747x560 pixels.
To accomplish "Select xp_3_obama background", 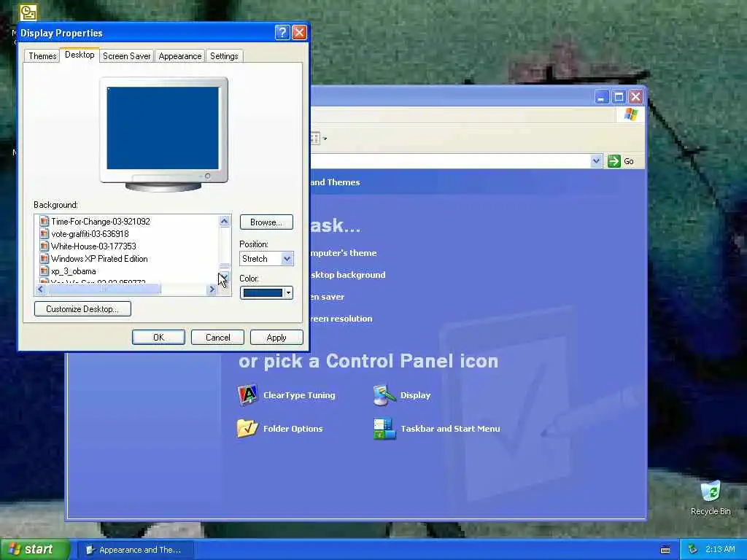I will [x=74, y=271].
